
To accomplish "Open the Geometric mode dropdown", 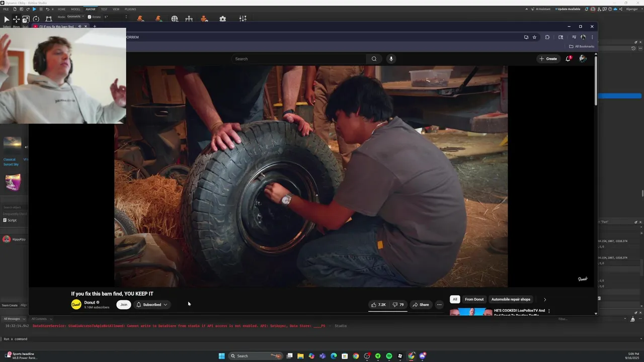I will click(x=75, y=17).
